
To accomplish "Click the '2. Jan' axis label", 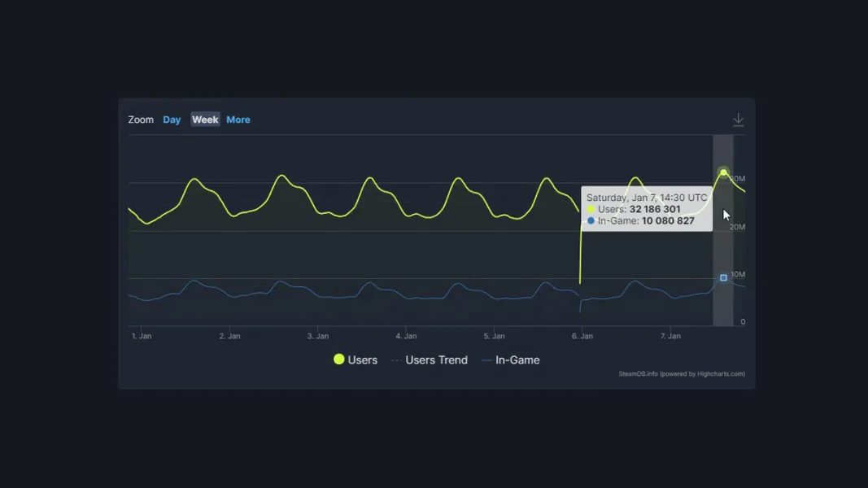I will click(229, 336).
